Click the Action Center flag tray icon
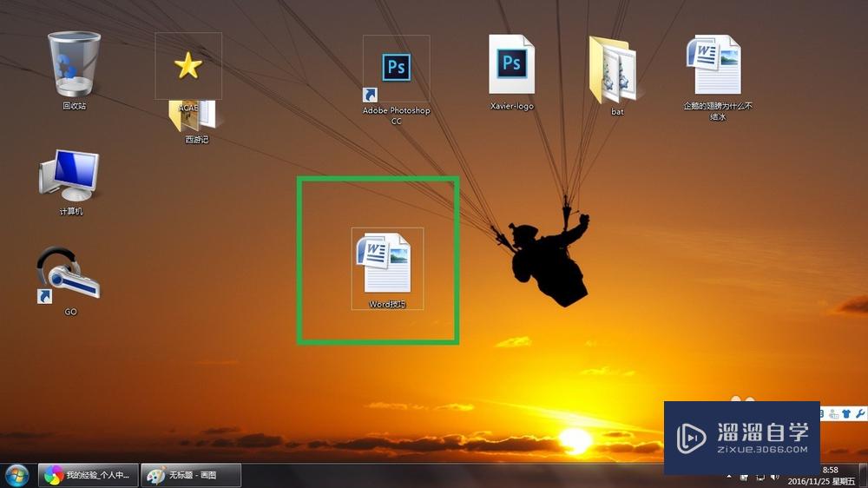Viewport: 868px width, 488px height. [x=745, y=477]
